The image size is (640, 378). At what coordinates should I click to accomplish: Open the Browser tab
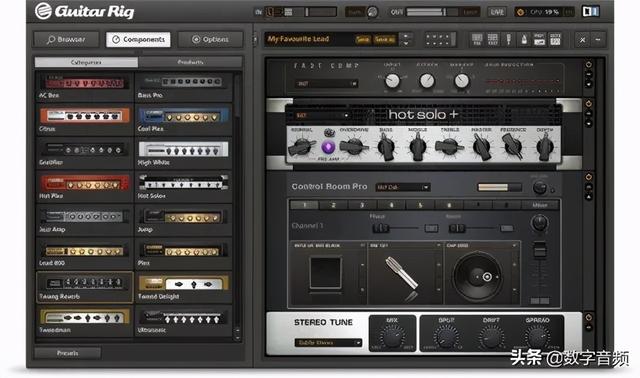coord(66,40)
